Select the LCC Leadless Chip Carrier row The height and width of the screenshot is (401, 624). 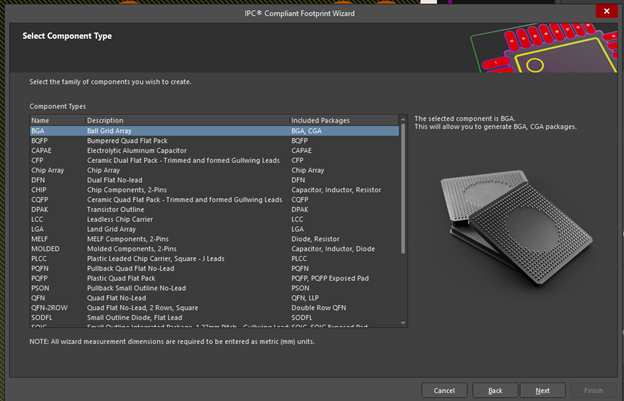[x=214, y=219]
